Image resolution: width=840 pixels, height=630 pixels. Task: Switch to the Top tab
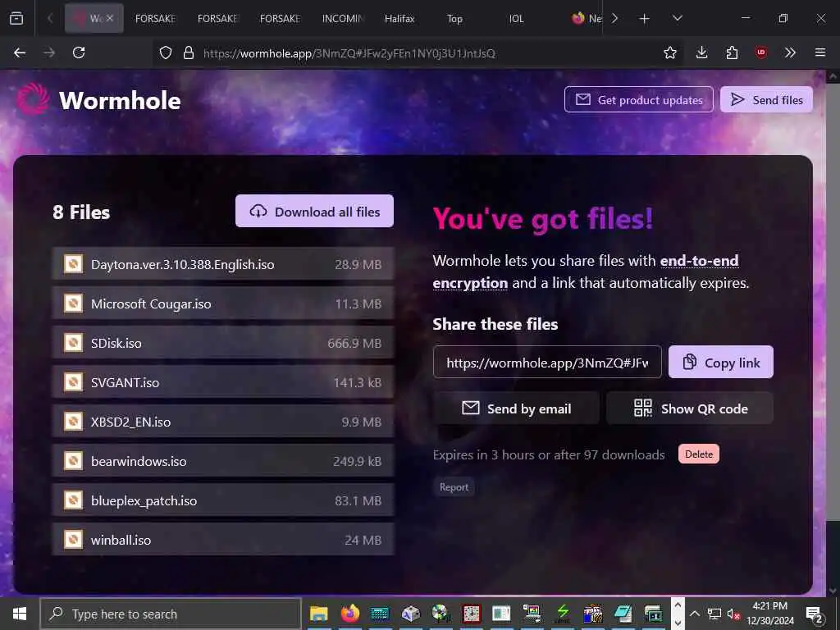[454, 19]
